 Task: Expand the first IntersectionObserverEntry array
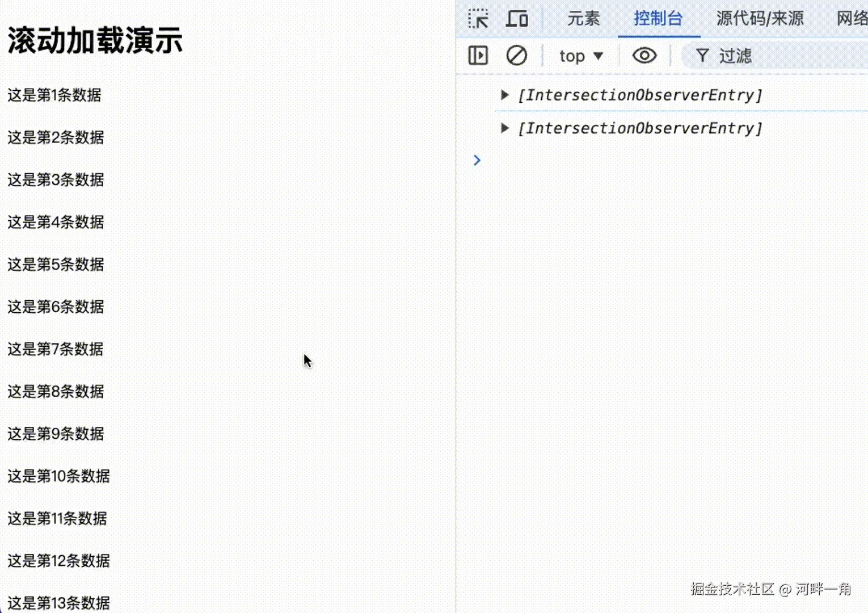505,95
